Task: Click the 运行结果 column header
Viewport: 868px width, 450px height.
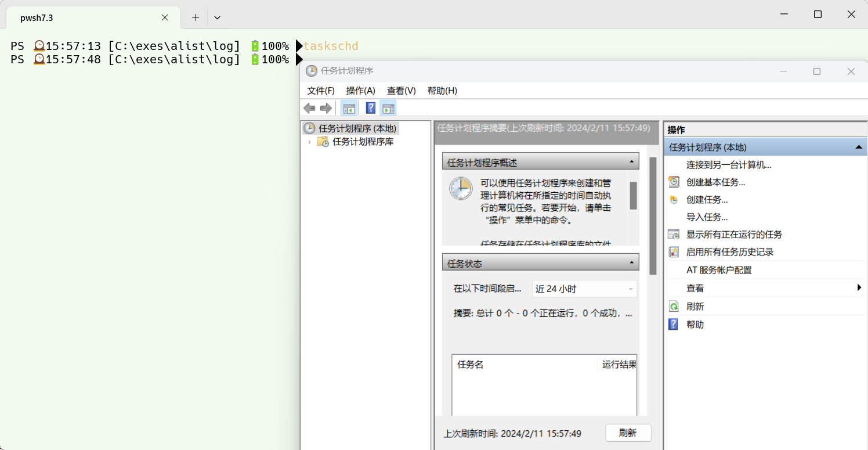Action: click(x=619, y=365)
